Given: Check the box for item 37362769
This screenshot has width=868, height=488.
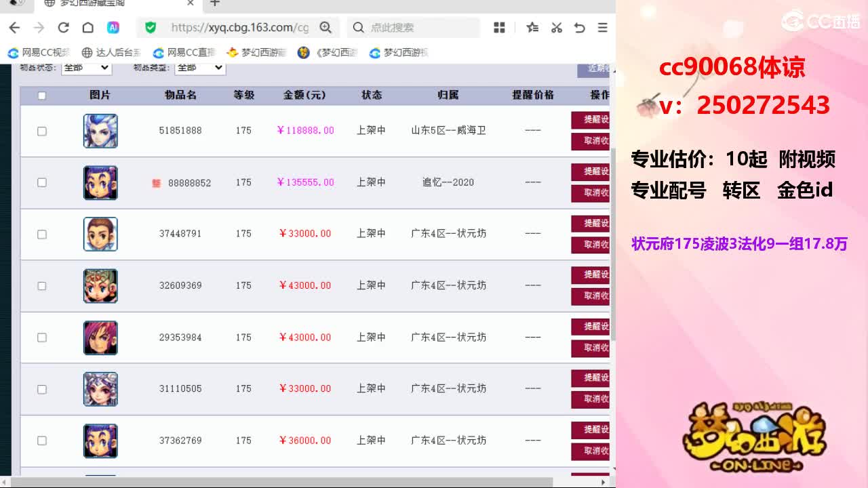Looking at the screenshot, I should (41, 441).
